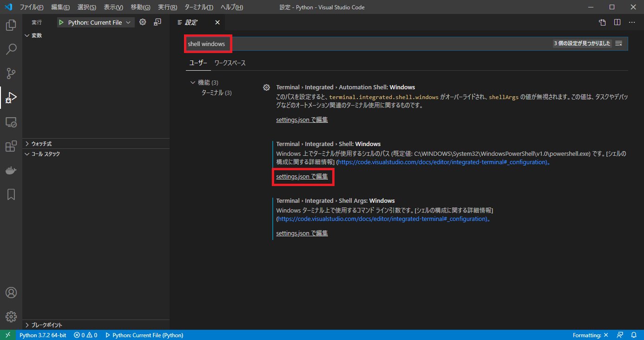Edit Shell: Windows in settings.json
644x340 pixels.
coord(302,176)
